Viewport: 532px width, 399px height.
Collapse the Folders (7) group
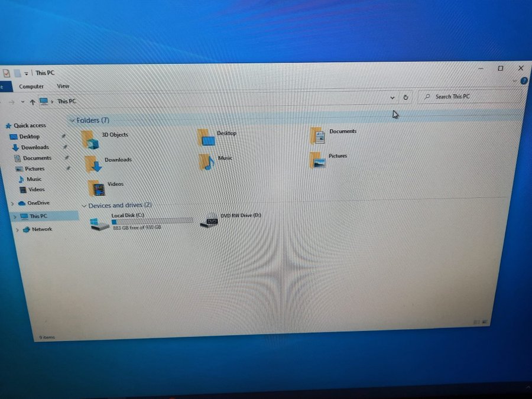click(72, 121)
